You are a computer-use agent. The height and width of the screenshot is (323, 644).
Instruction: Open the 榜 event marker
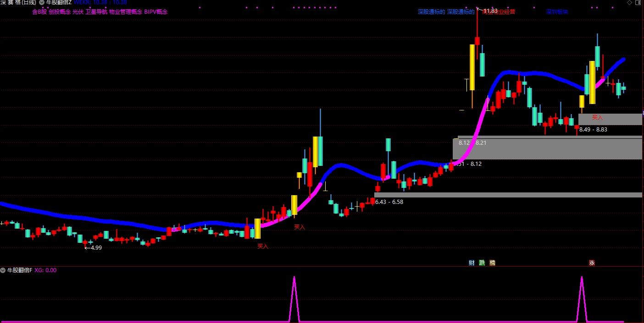(x=493, y=263)
